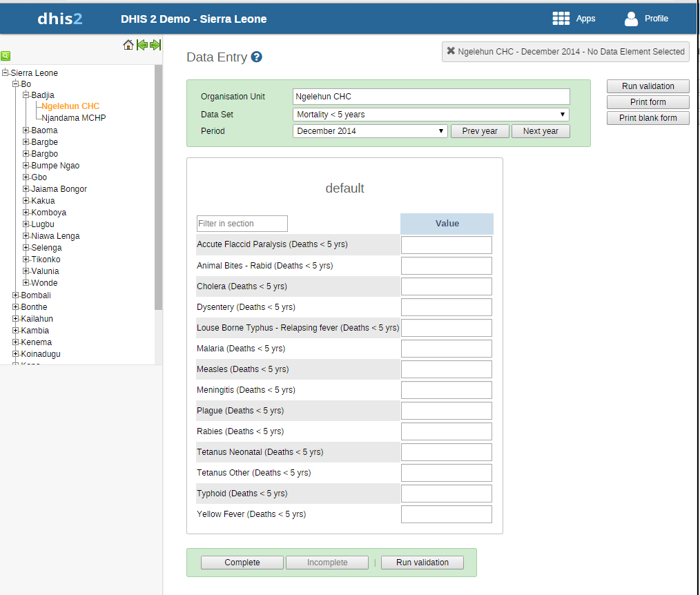Click the Yellow Fever deaths value field
Viewport: 700px width, 595px height.
447,514
